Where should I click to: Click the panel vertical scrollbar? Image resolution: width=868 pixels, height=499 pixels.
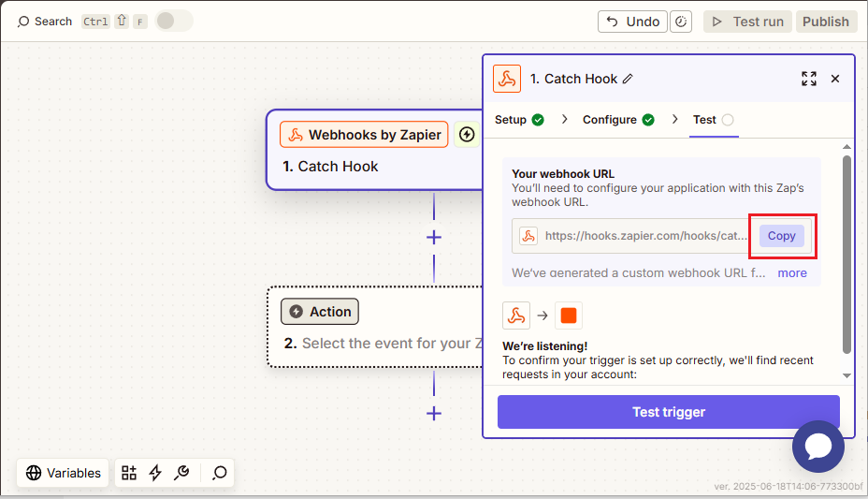[846, 255]
